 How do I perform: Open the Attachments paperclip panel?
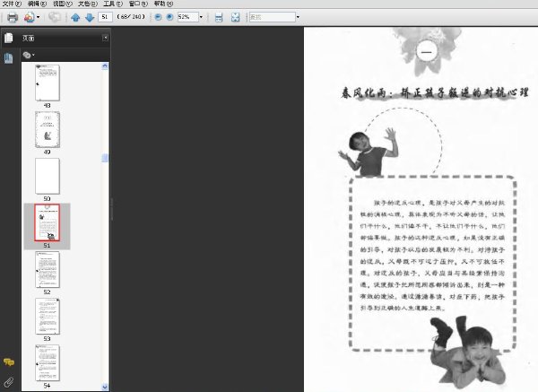pos(9,382)
